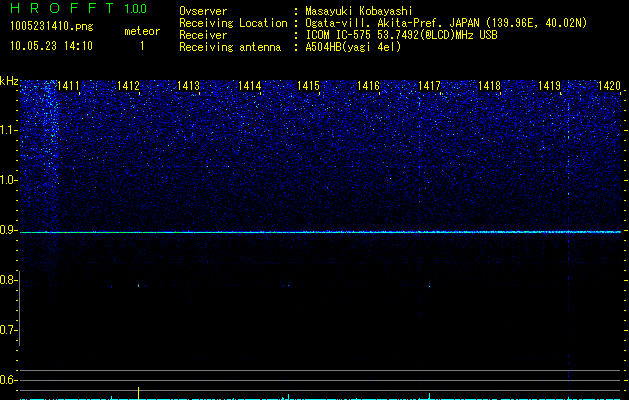The width and height of the screenshot is (629, 400).
Task: Click the faint echo dot near 1417
Action: click(x=429, y=286)
